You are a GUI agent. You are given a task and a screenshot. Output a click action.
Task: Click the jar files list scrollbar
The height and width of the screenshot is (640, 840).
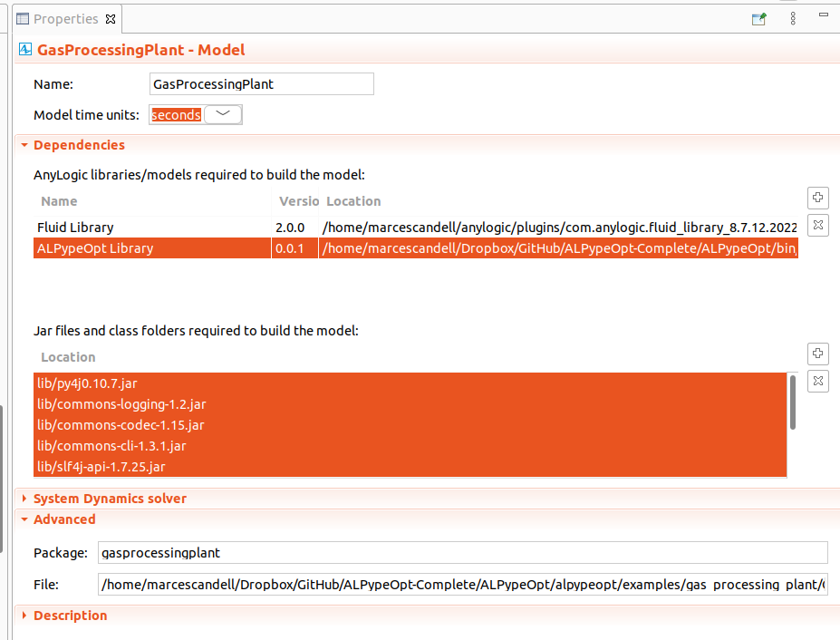[x=793, y=402]
